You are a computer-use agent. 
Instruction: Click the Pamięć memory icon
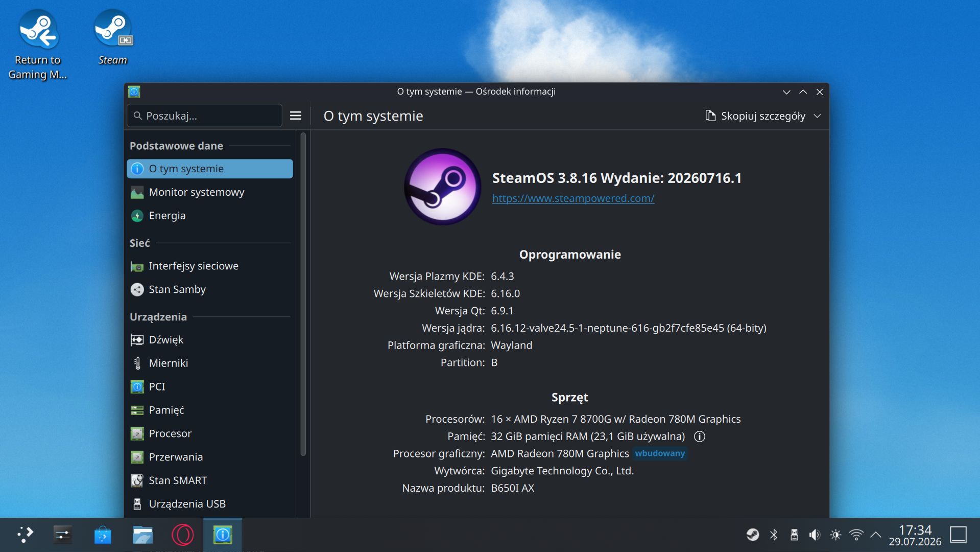137,410
